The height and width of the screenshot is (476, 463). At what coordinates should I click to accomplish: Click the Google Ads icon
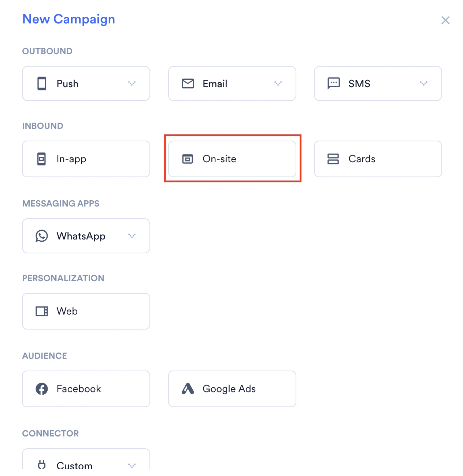(x=188, y=389)
